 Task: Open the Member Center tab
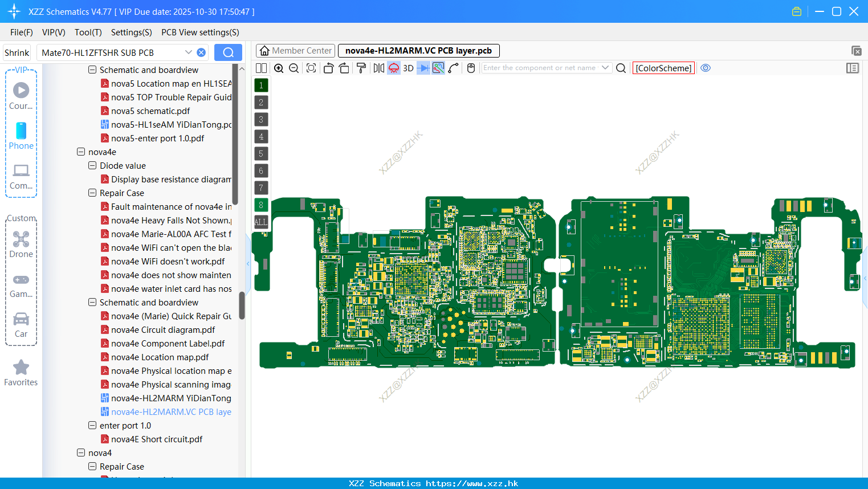point(296,51)
